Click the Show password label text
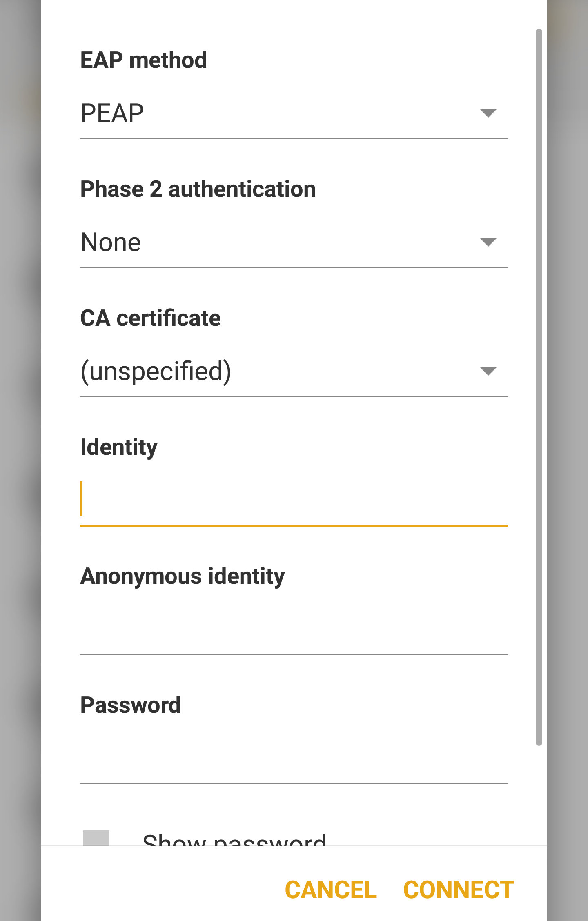The width and height of the screenshot is (588, 921). [234, 840]
